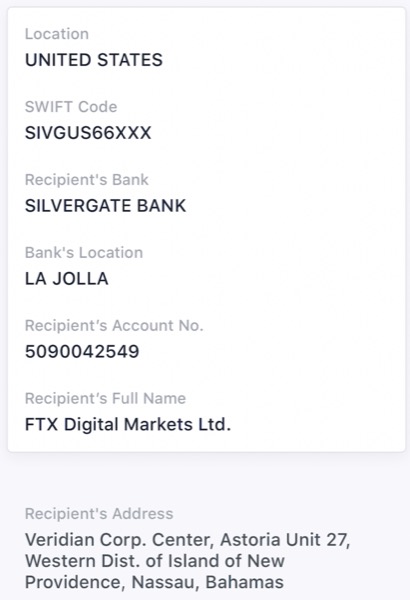The image size is (410, 600).
Task: Click the Recipient's Address label
Action: coord(99,514)
